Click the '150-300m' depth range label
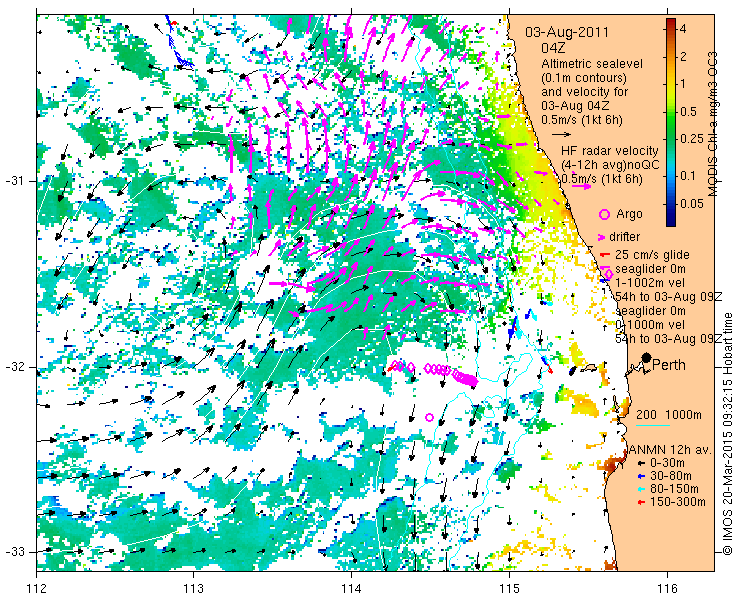 678,502
